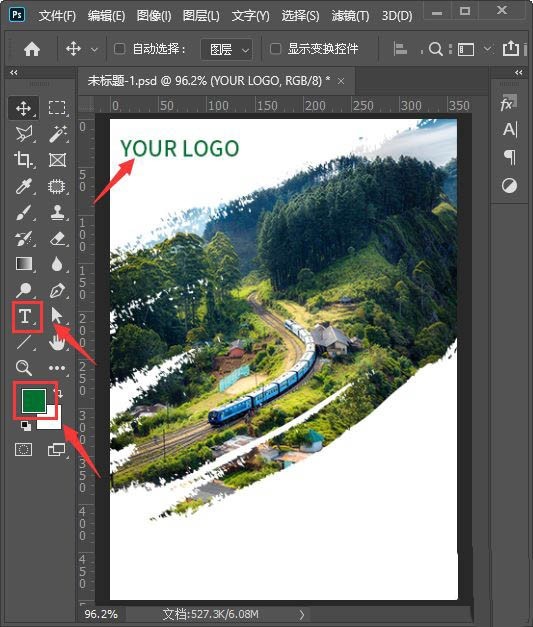Open the Photoshop Ps application icon
Viewport: 533px width, 627px height.
(17, 15)
